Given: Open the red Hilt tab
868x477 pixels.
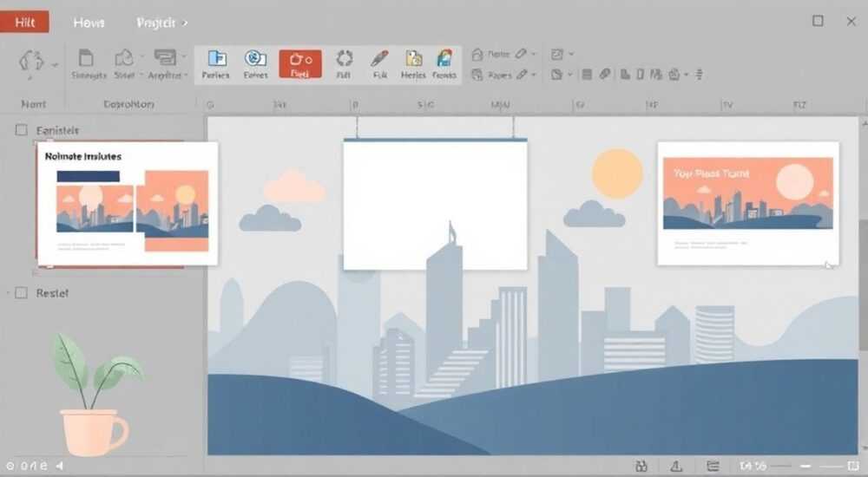Looking at the screenshot, I should click(x=24, y=23).
